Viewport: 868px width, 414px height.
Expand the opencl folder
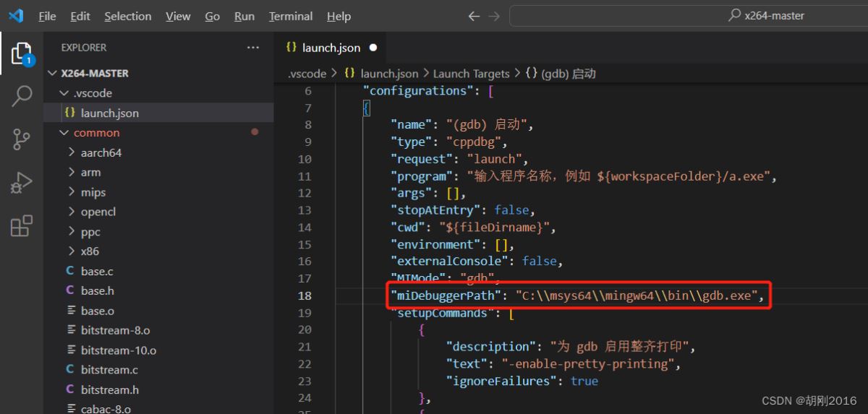[x=72, y=212]
